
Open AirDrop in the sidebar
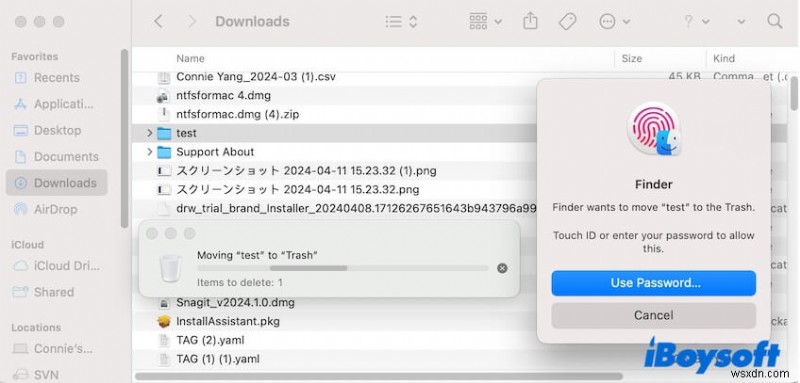(57, 209)
